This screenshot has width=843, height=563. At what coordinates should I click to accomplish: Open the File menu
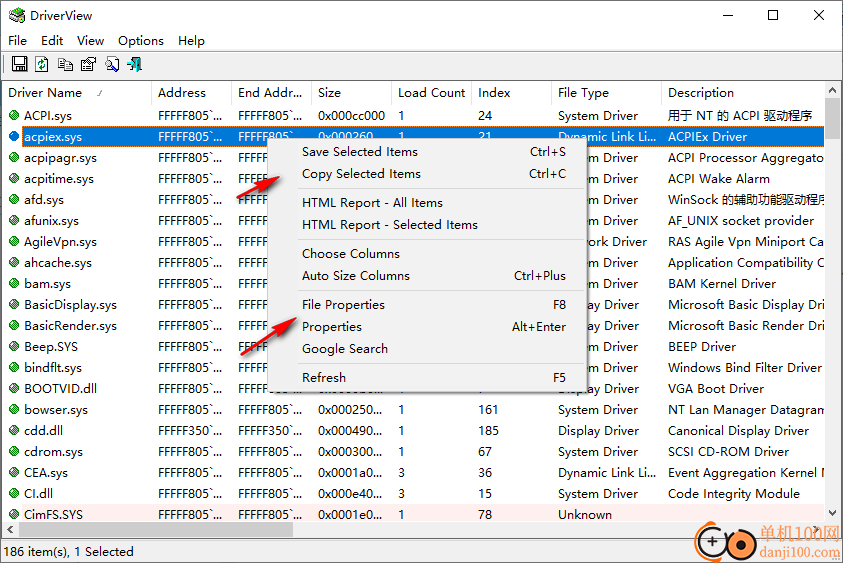click(x=17, y=41)
